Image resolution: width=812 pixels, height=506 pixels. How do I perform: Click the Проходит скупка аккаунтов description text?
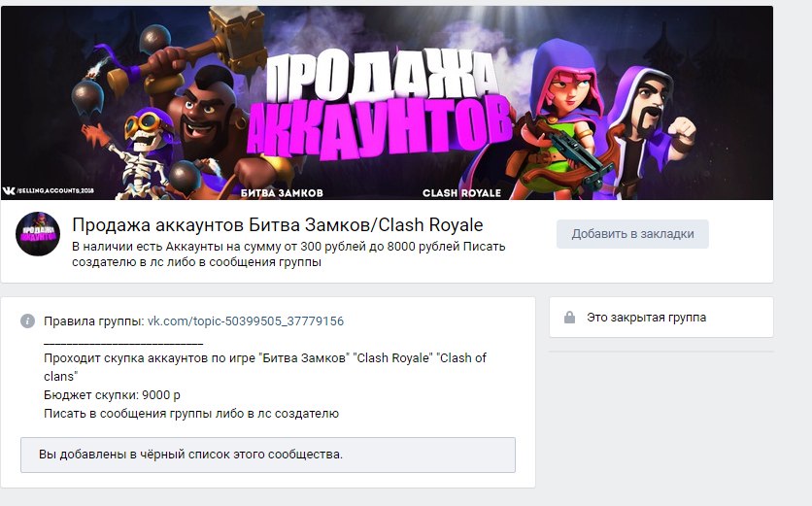pyautogui.click(x=265, y=367)
